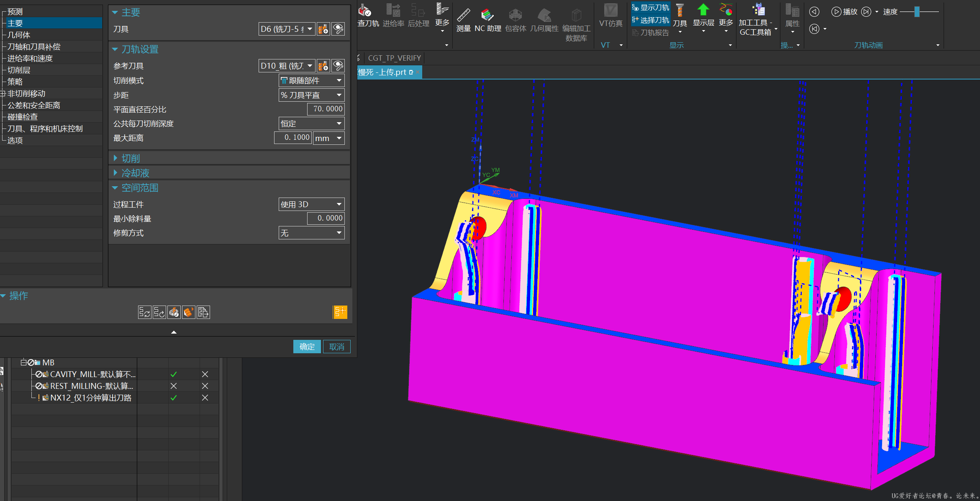
Task: Click the step forward playback button
Action: tap(866, 12)
